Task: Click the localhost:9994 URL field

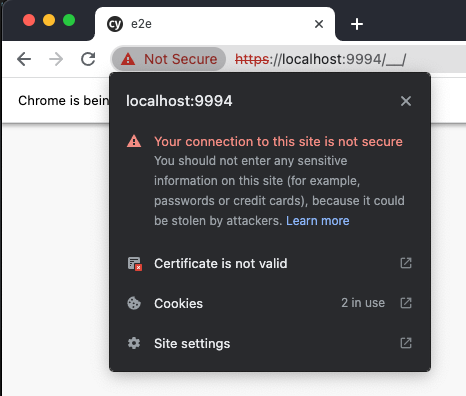Action: pyautogui.click(x=321, y=59)
